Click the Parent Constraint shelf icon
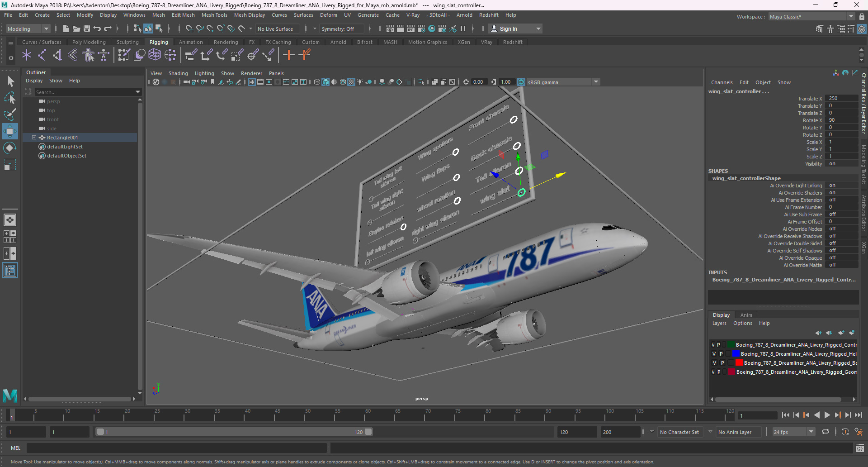 pyautogui.click(x=191, y=55)
